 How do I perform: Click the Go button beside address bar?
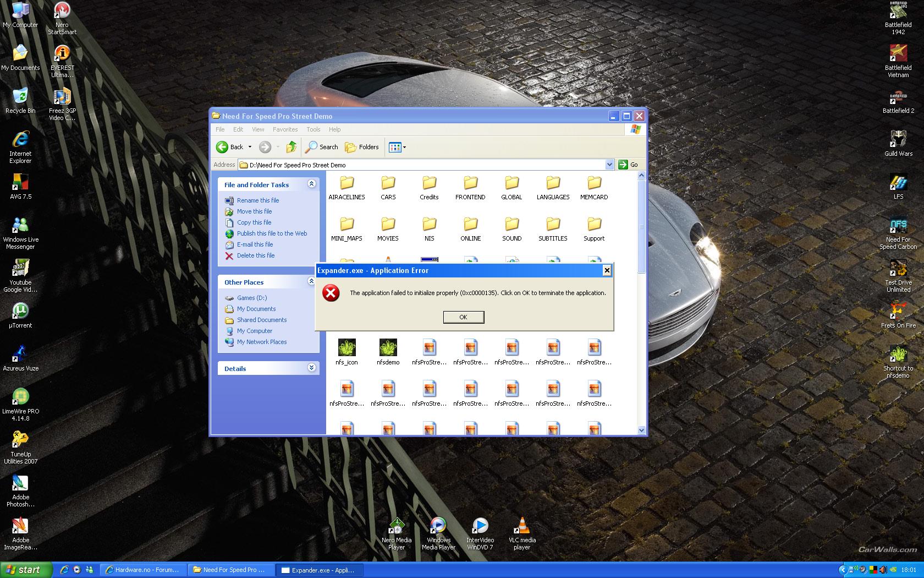[x=628, y=165]
